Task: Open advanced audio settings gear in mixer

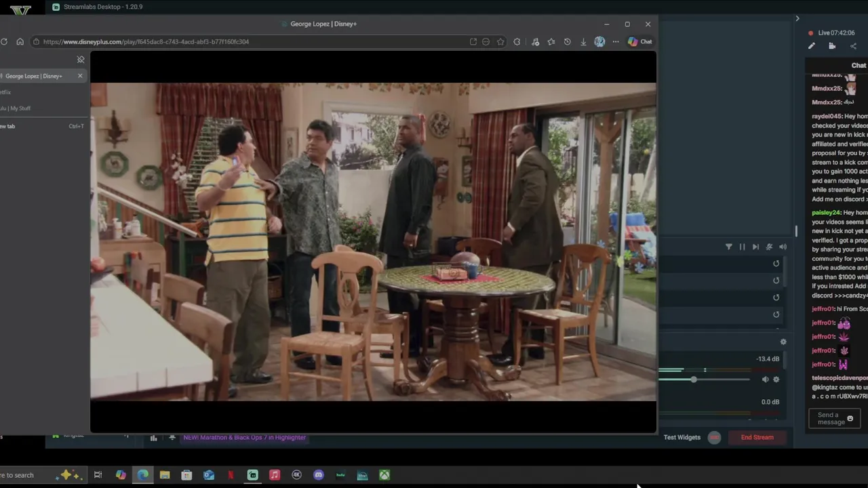Action: 783,342
